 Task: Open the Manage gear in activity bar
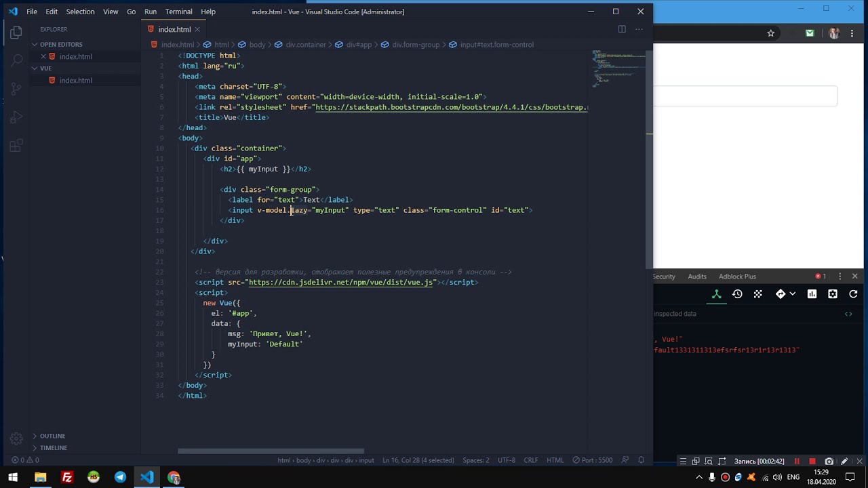pos(16,439)
